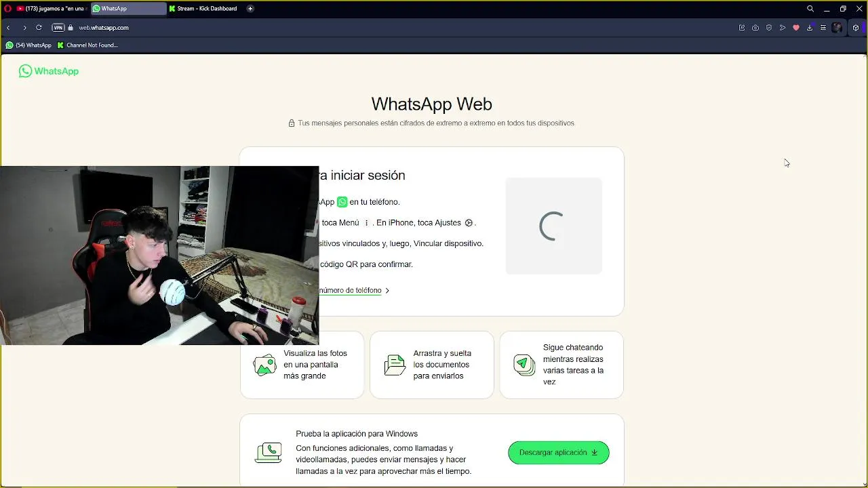Select the WhatsApp browser tab
868x488 pixels.
tap(128, 9)
